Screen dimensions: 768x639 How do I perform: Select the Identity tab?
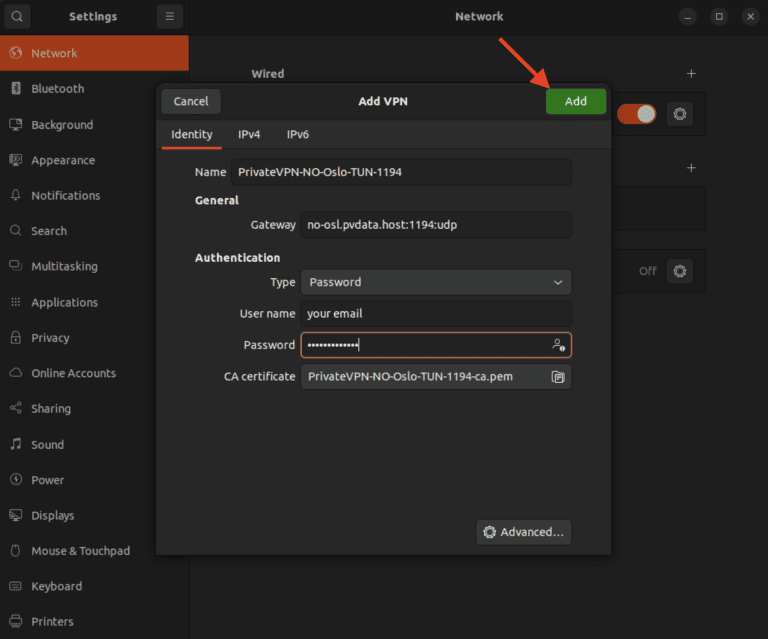(x=192, y=134)
